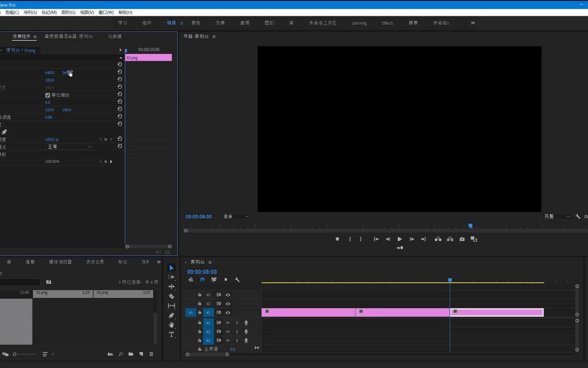Toggle V2 track eye visibility

[x=228, y=304]
